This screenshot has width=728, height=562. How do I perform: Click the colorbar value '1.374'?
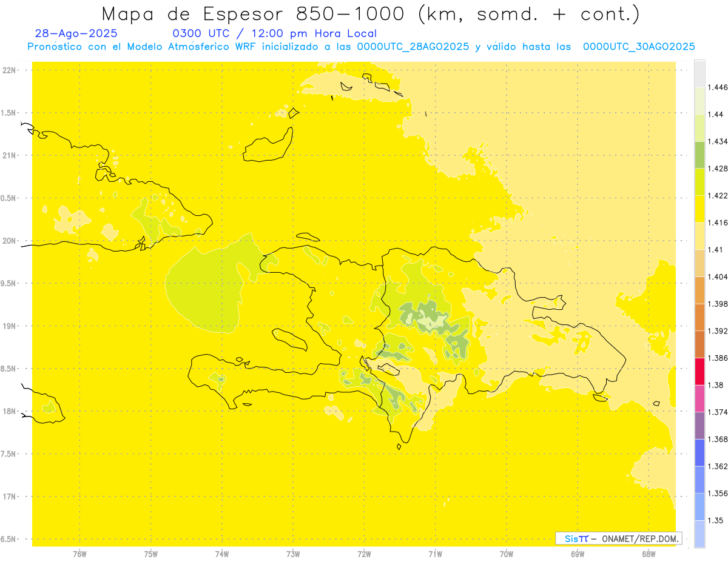click(718, 412)
